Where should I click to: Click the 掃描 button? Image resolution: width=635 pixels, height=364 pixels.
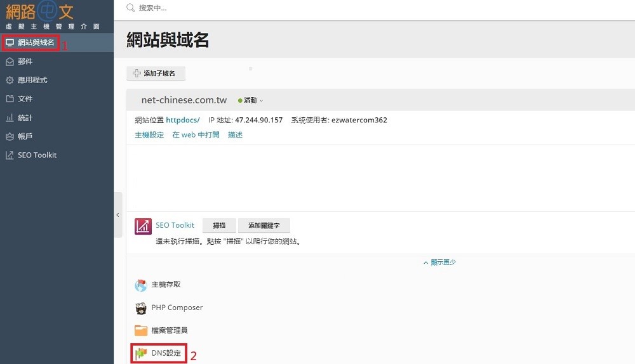tap(219, 225)
